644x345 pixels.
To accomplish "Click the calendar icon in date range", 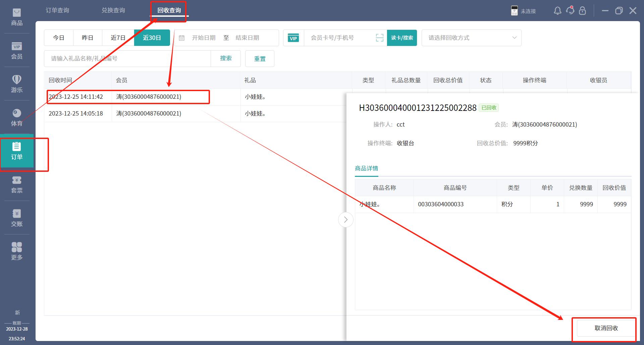I will coord(181,38).
